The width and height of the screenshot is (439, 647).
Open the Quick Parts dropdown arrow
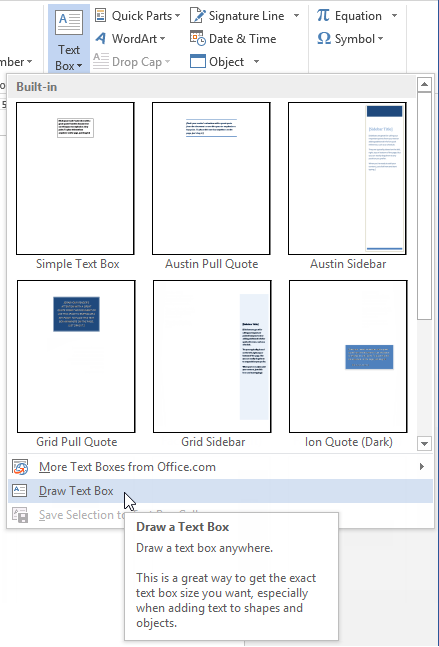tap(177, 16)
